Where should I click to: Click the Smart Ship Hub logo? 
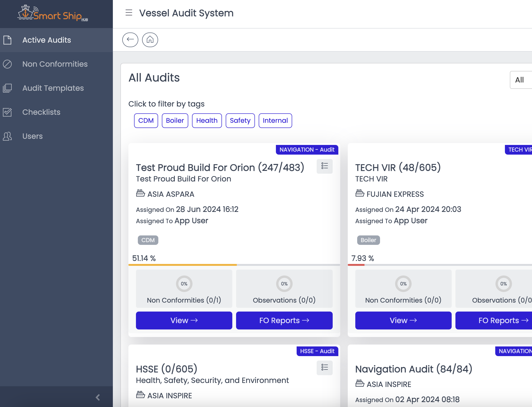tap(53, 14)
